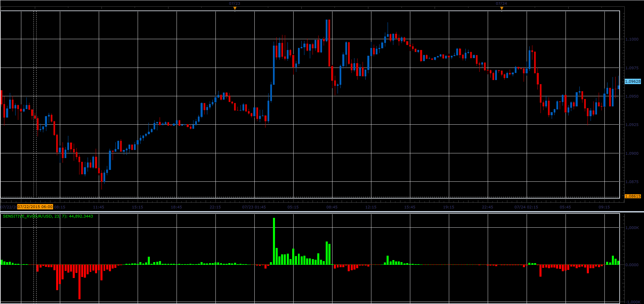Screen dimensions: 644x304
Task: Click the 12:15 time axis label
Action: (x=371, y=207)
